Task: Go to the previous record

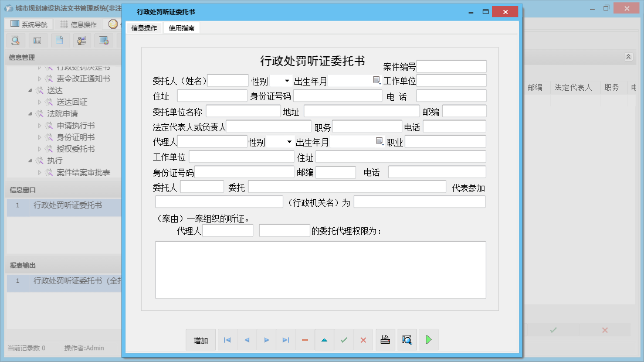Action: tap(246, 340)
